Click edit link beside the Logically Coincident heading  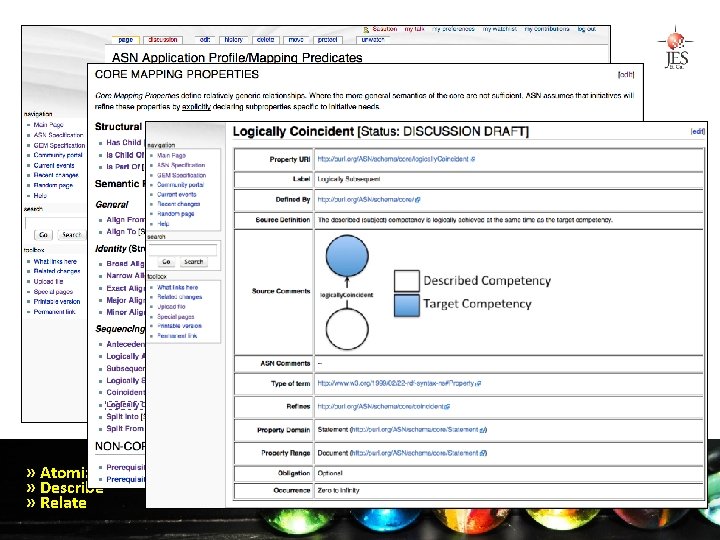coord(698,131)
